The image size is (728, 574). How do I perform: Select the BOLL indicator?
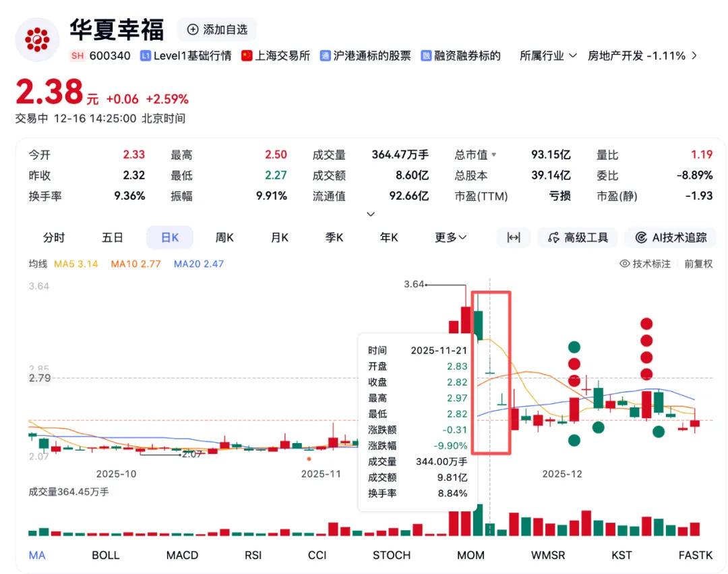click(105, 555)
